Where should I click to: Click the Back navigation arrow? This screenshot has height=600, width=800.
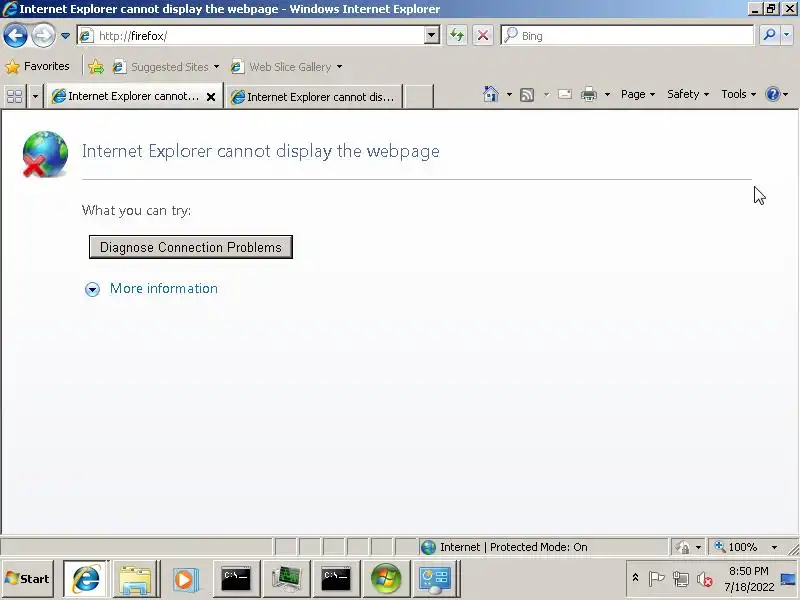[15, 36]
